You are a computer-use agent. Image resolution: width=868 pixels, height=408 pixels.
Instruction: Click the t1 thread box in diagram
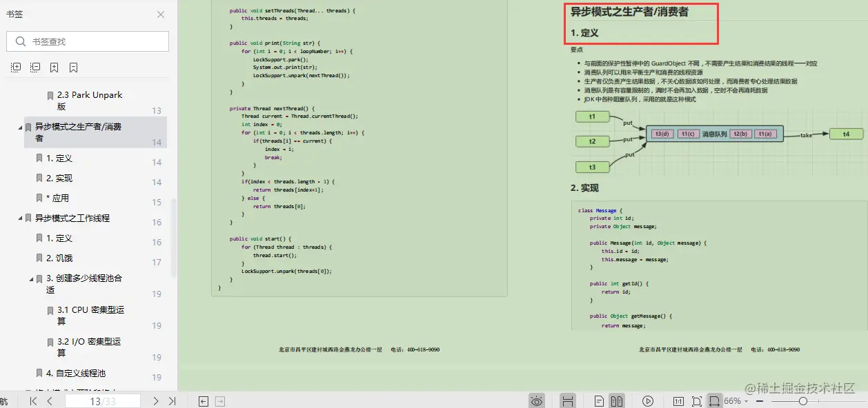click(592, 116)
